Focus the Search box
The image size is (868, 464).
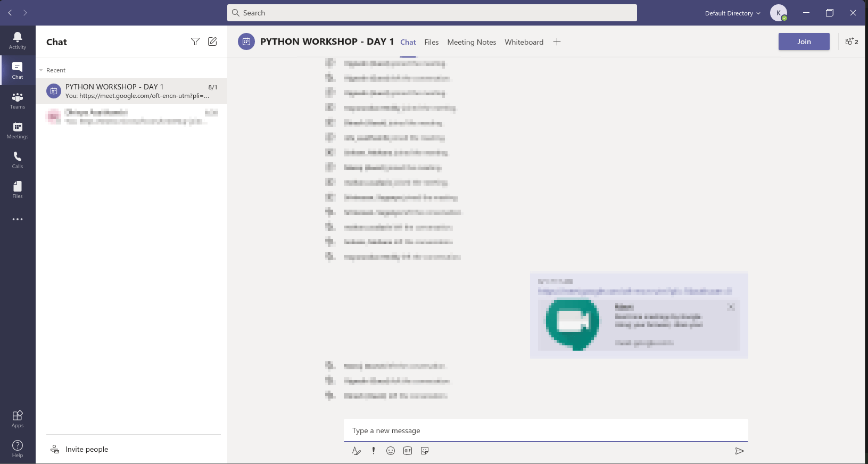432,13
